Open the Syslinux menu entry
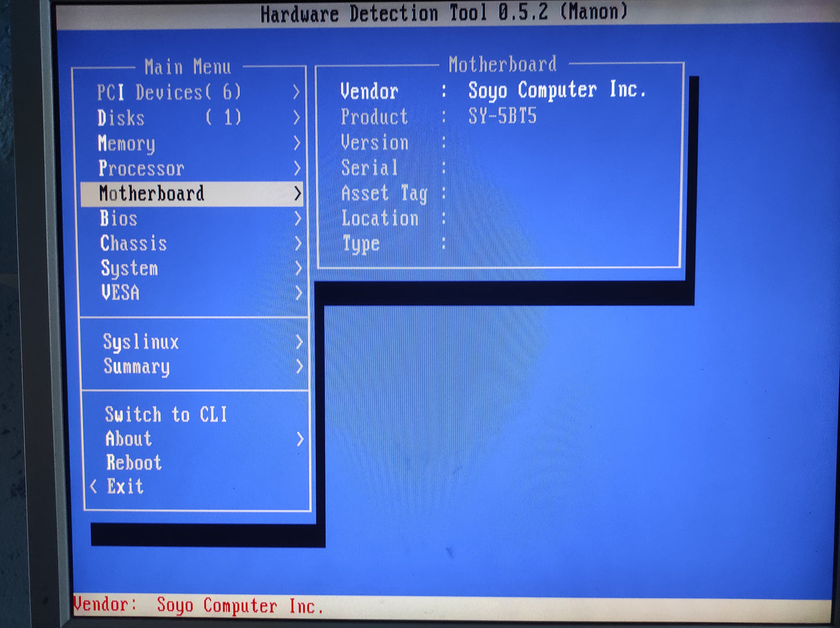 point(141,342)
